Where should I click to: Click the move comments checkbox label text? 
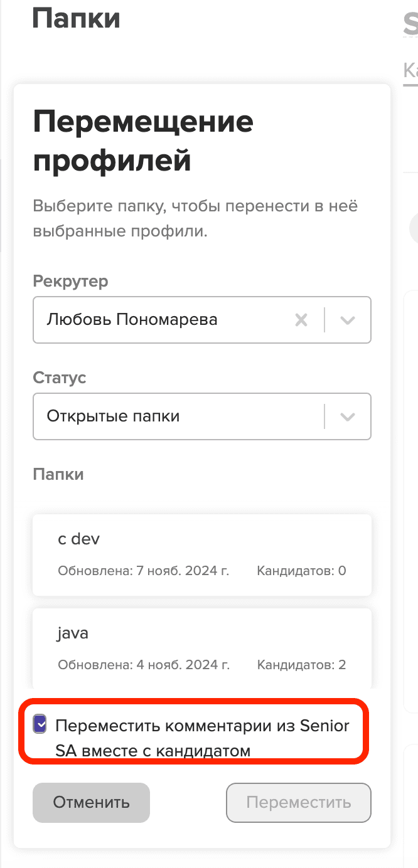click(202, 738)
